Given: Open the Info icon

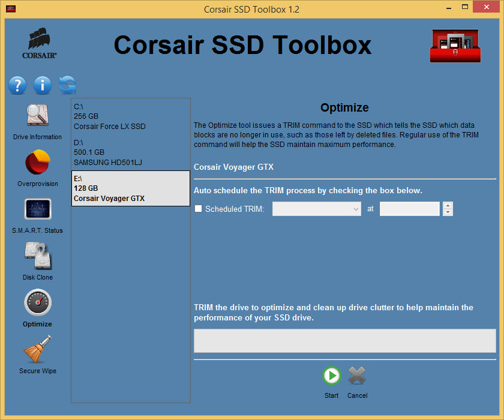Looking at the screenshot, I should 43,85.
